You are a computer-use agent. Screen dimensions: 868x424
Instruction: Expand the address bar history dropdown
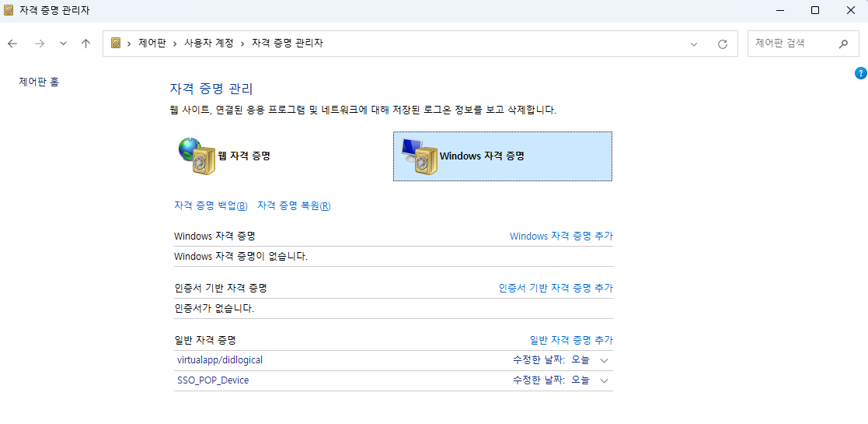(694, 44)
